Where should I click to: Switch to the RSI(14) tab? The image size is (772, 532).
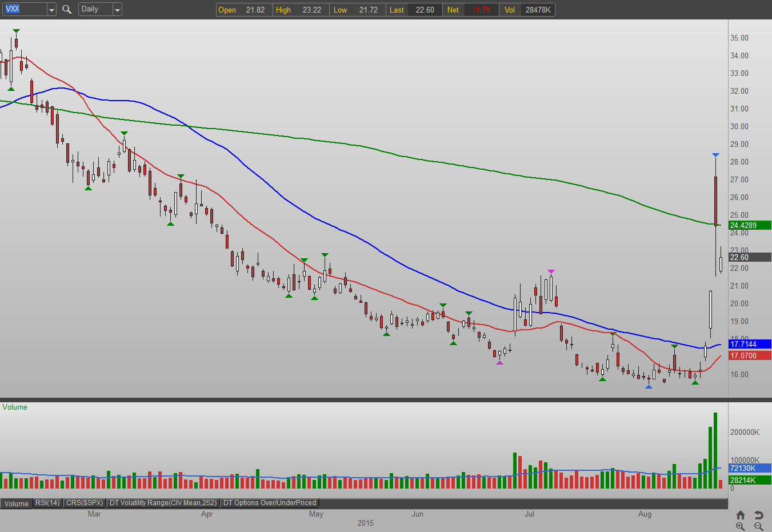47,503
